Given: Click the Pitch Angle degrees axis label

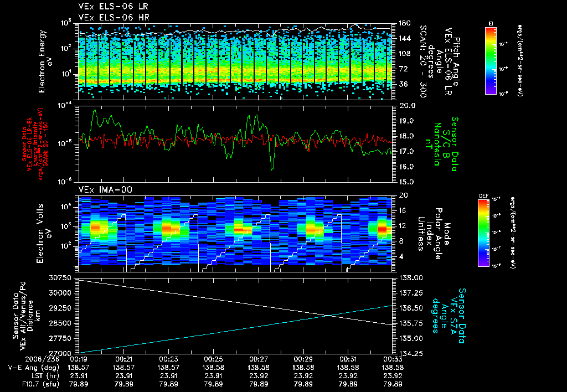Looking at the screenshot, I should tap(440, 61).
